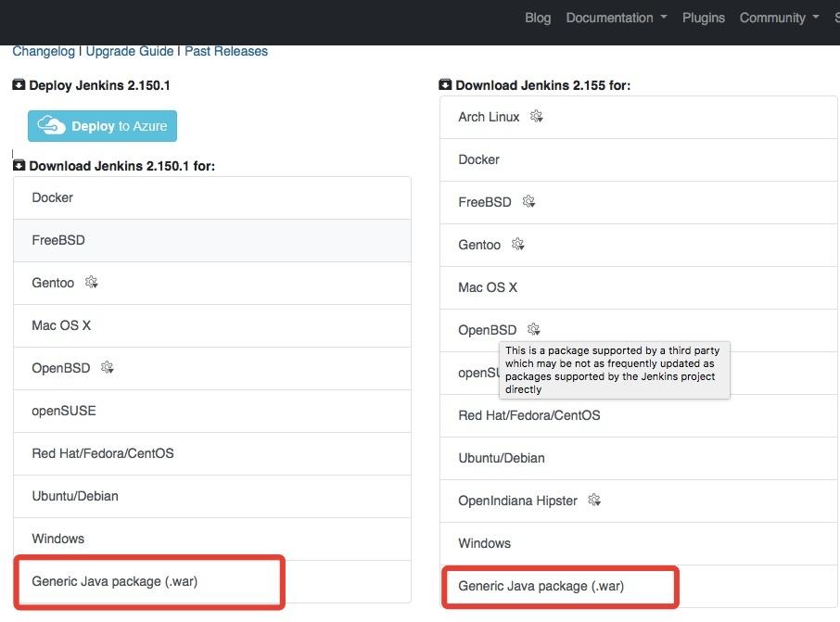Click the gear icon beside OpenBSD in the 2.155 list
This screenshot has width=840, height=622.
[533, 329]
